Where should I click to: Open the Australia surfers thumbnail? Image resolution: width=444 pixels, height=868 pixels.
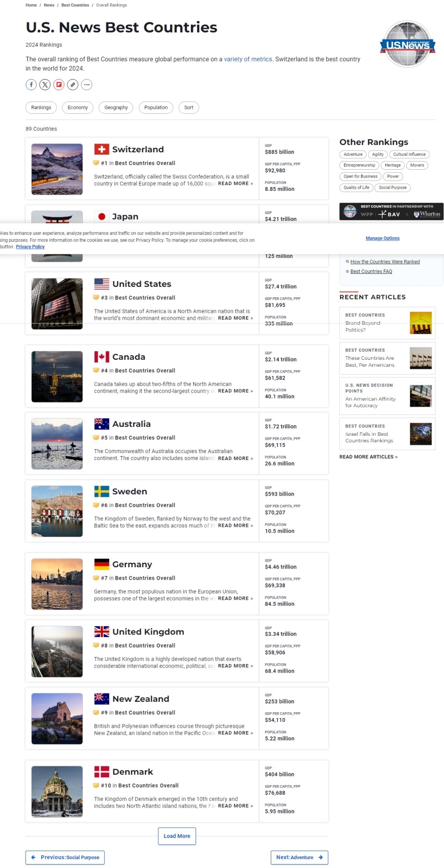(57, 444)
